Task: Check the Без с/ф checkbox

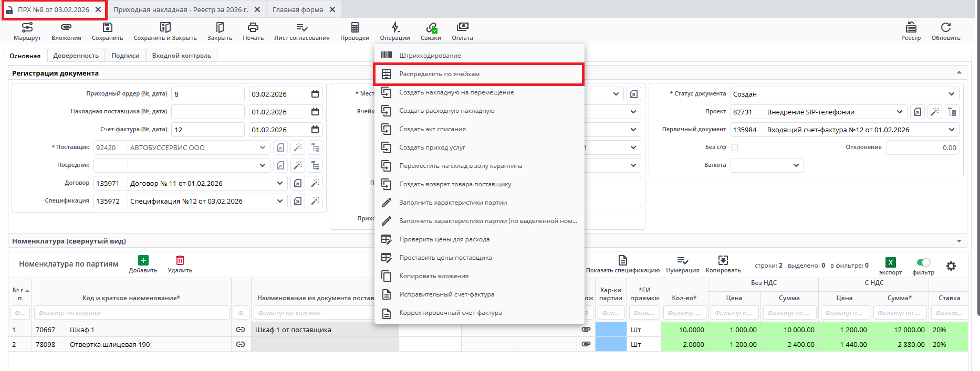Action: 735,147
